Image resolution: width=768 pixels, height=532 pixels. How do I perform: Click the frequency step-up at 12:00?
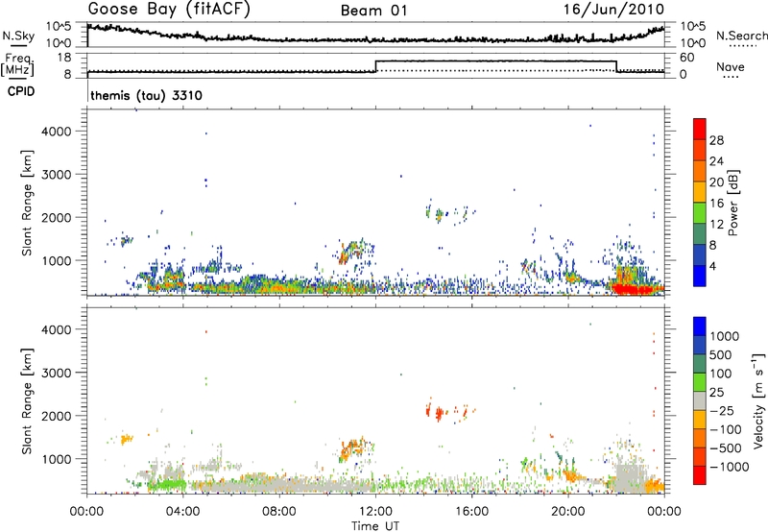(375, 66)
